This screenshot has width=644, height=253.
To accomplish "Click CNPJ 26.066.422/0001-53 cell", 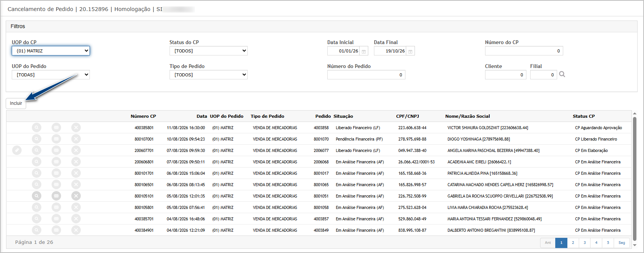I will coord(416,162).
